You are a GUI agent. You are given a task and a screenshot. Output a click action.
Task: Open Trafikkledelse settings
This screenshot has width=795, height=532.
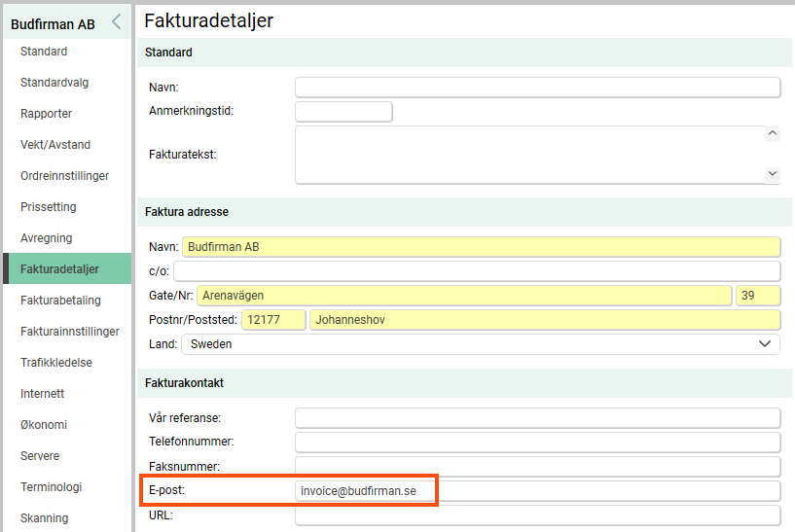(x=56, y=363)
